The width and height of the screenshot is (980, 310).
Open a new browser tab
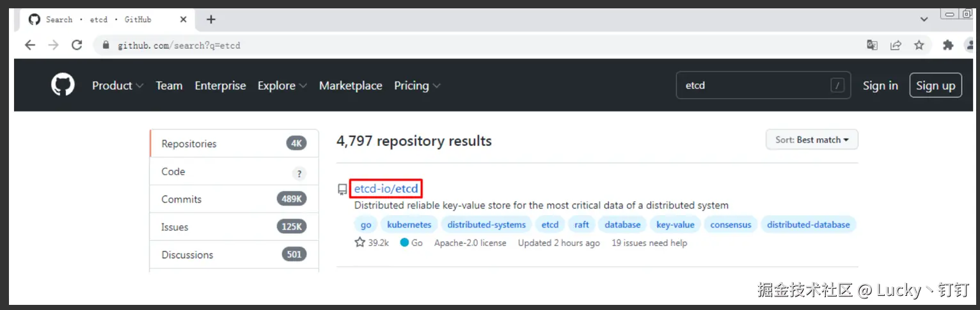click(x=211, y=19)
